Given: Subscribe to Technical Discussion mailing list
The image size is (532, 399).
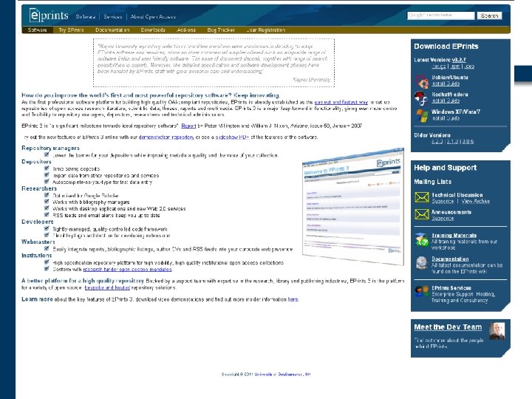Looking at the screenshot, I should click(x=443, y=201).
